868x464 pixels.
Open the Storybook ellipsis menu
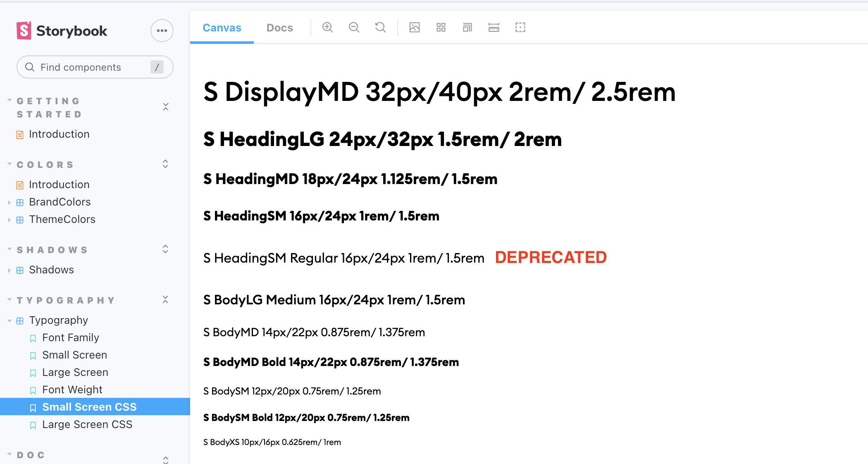click(162, 31)
